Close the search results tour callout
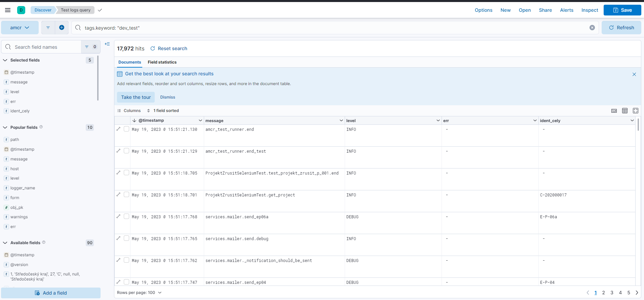 634,74
